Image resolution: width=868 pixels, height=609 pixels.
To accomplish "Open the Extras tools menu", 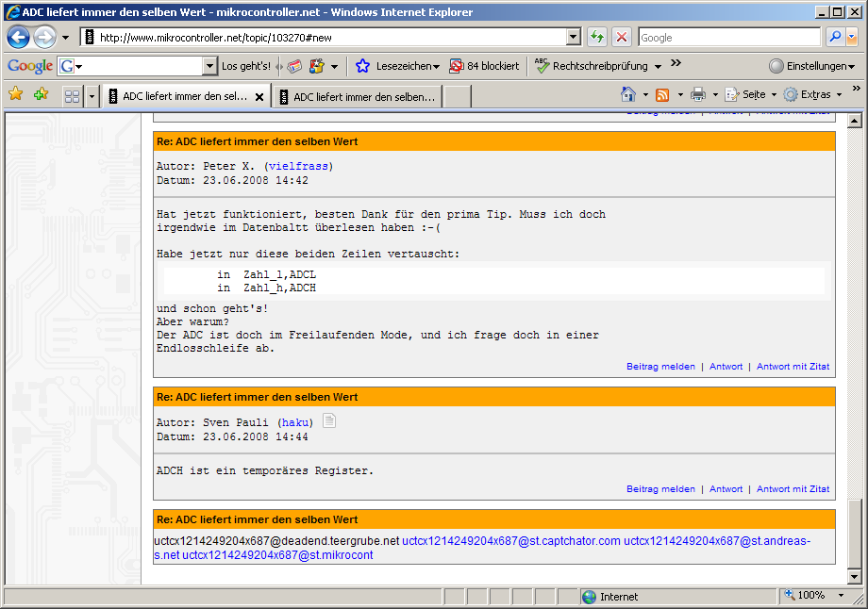I will (x=812, y=94).
